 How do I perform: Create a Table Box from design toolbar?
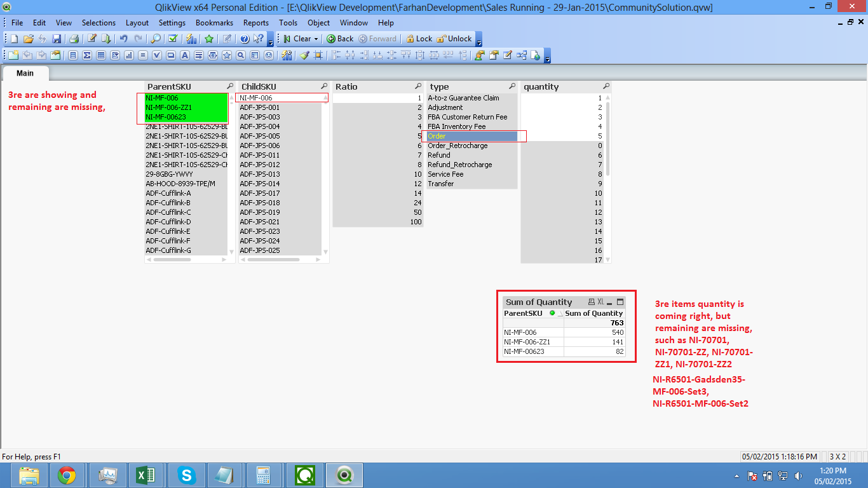[x=100, y=55]
